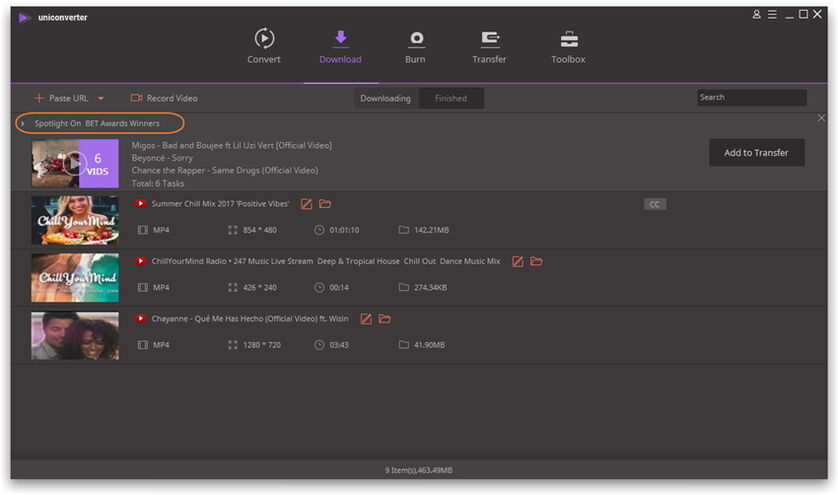
Task: Click the CC subtitle badge
Action: click(x=654, y=204)
